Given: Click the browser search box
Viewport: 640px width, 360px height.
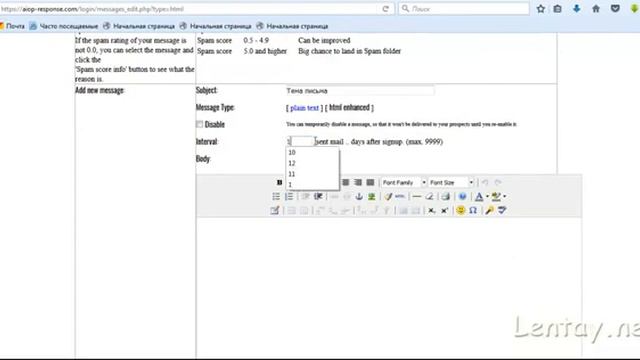Looking at the screenshot, I should tap(464, 9).
